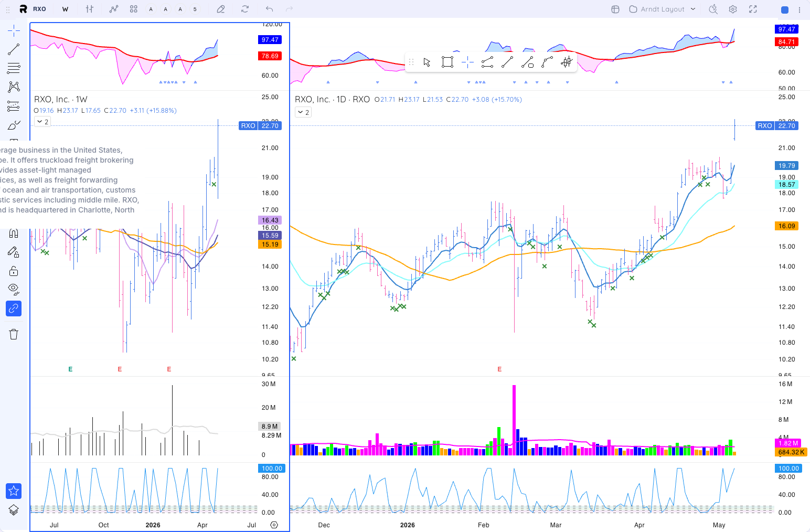Toggle stay in drawing mode pencil-lock
810x532 pixels.
[14, 252]
